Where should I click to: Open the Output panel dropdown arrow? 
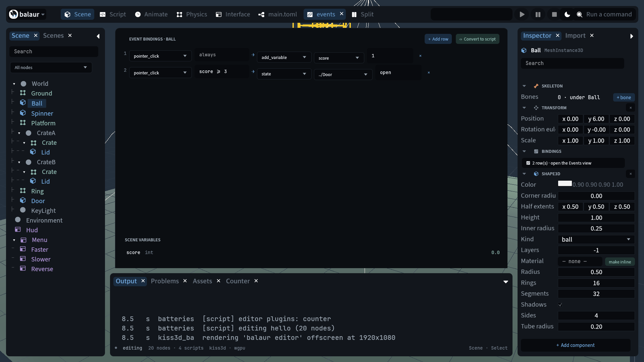pos(506,282)
